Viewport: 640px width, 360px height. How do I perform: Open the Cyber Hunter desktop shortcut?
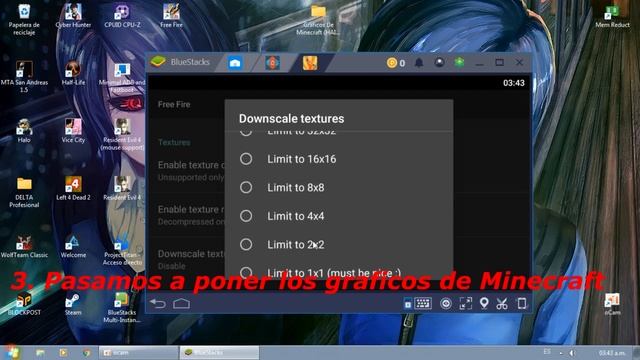[73, 16]
